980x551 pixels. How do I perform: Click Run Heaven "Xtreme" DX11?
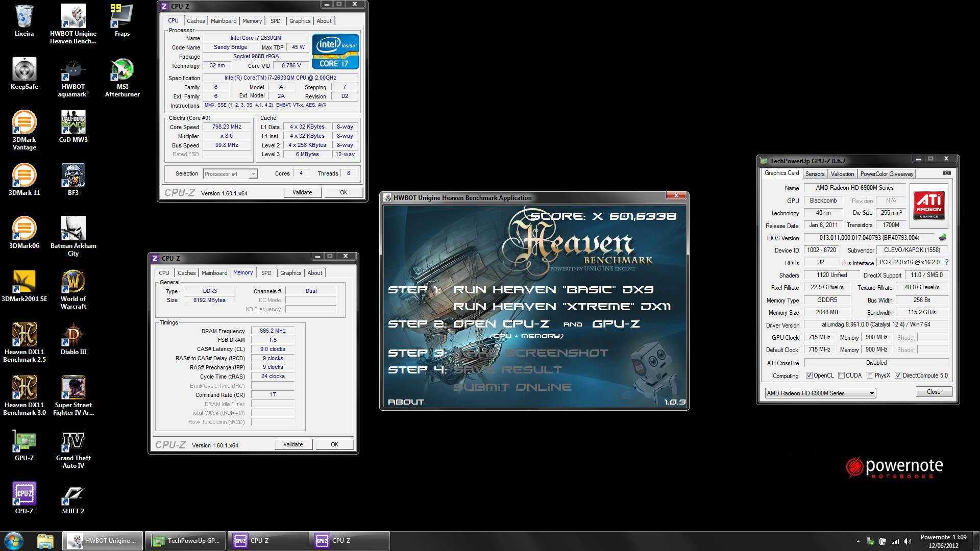tap(562, 307)
